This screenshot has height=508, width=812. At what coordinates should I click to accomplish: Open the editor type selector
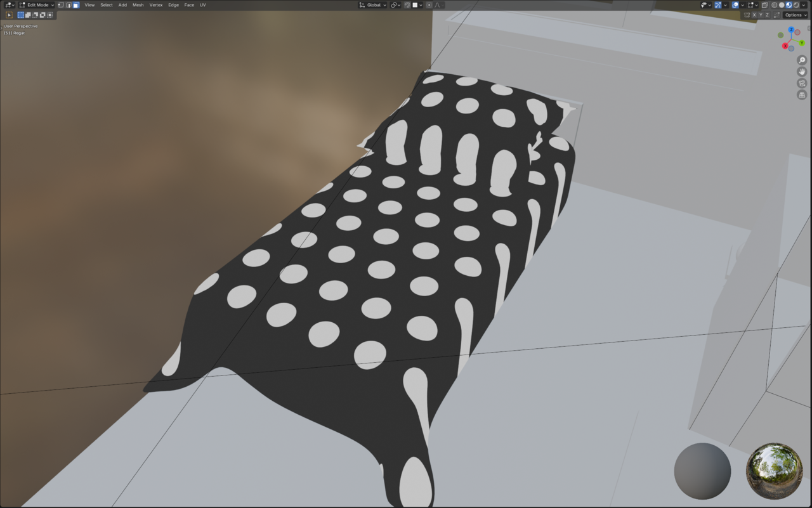pyautogui.click(x=10, y=5)
